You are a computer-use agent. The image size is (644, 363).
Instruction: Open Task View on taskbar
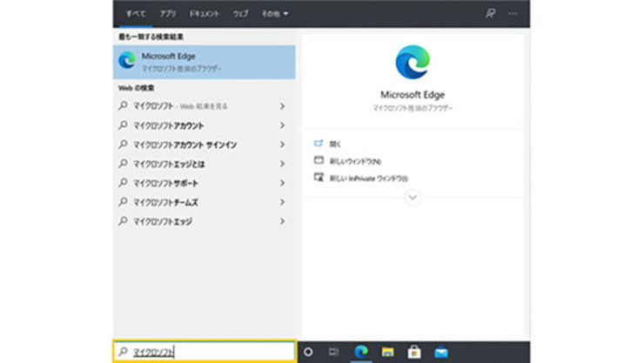click(333, 352)
